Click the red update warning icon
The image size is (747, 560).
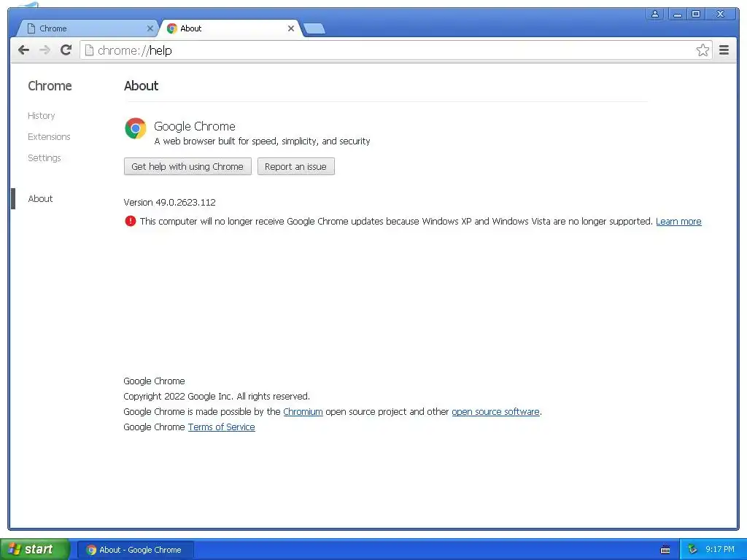click(x=130, y=221)
